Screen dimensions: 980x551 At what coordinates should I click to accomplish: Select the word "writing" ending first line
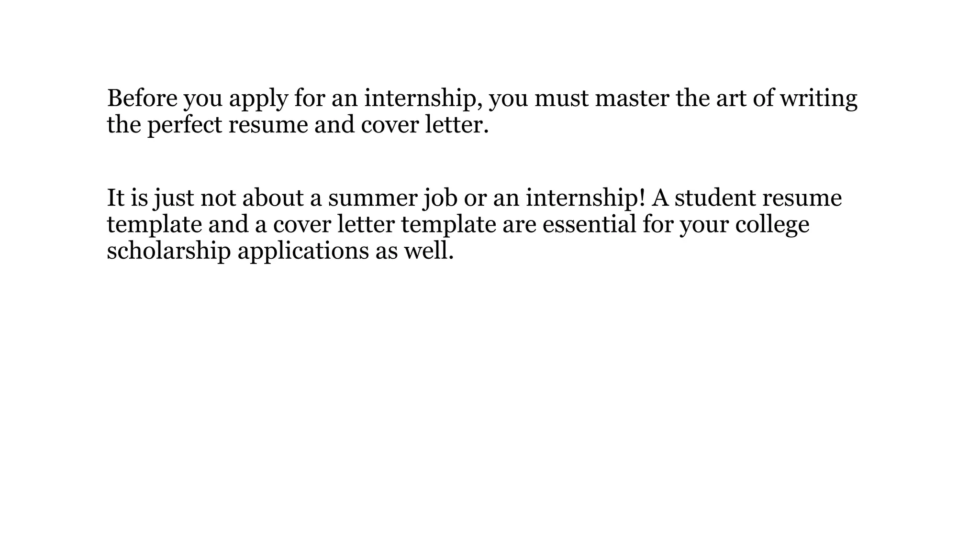tap(818, 100)
